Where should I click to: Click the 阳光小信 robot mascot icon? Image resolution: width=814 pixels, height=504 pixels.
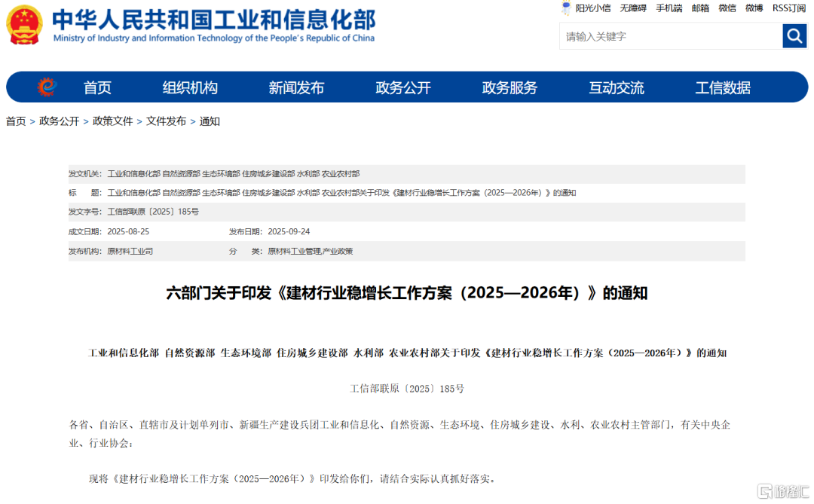click(566, 8)
